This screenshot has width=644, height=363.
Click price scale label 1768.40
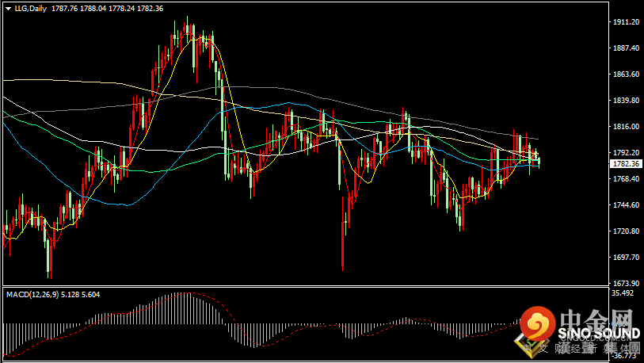(627, 178)
